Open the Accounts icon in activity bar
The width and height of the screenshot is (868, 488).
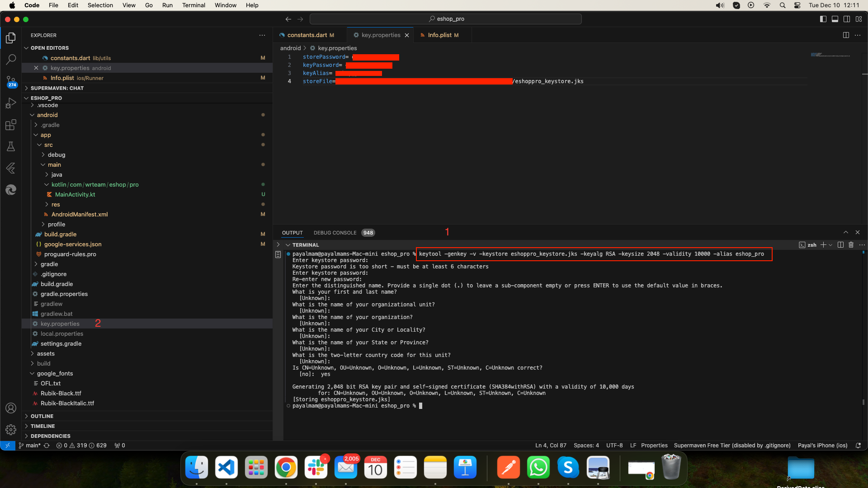click(x=11, y=408)
